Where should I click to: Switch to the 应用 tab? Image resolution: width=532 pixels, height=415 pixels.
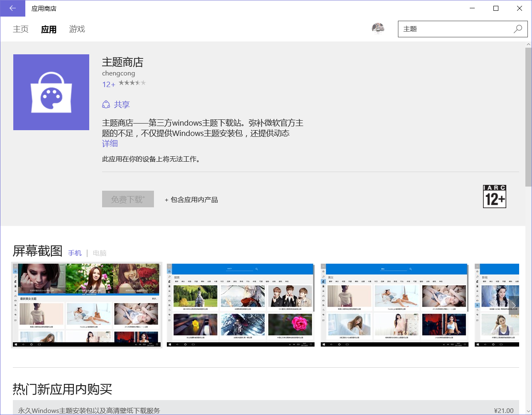pyautogui.click(x=49, y=29)
